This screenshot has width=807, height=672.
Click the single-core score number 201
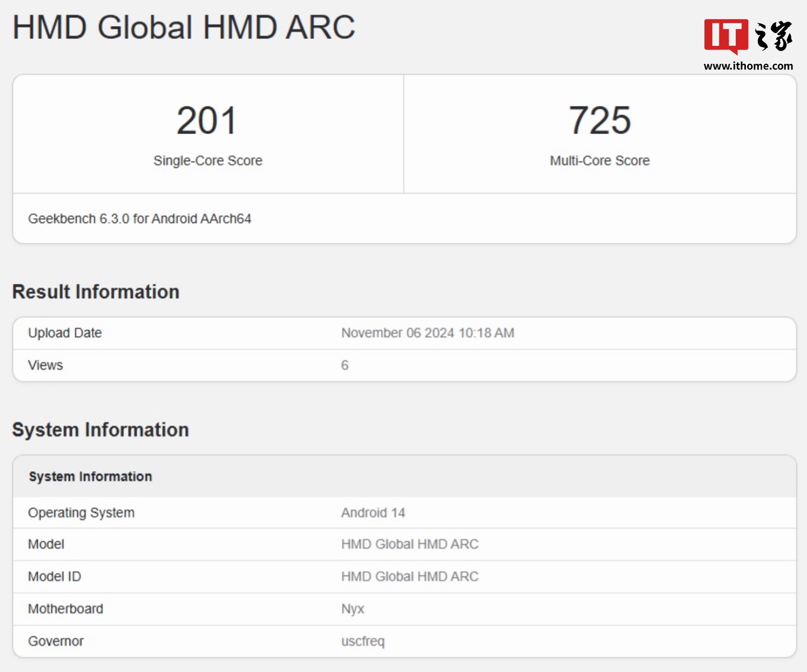(207, 121)
